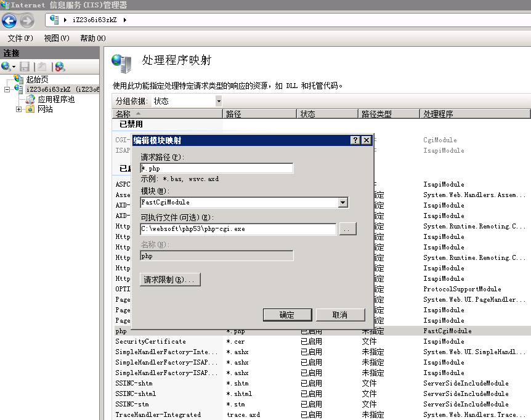Open the 视图 menu
531x420 pixels.
[57, 38]
